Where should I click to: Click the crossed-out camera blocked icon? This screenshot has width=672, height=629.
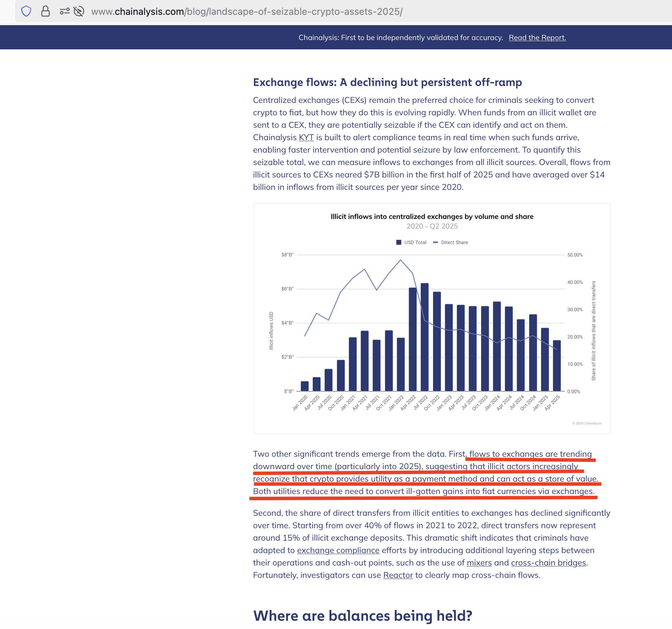pyautogui.click(x=79, y=11)
